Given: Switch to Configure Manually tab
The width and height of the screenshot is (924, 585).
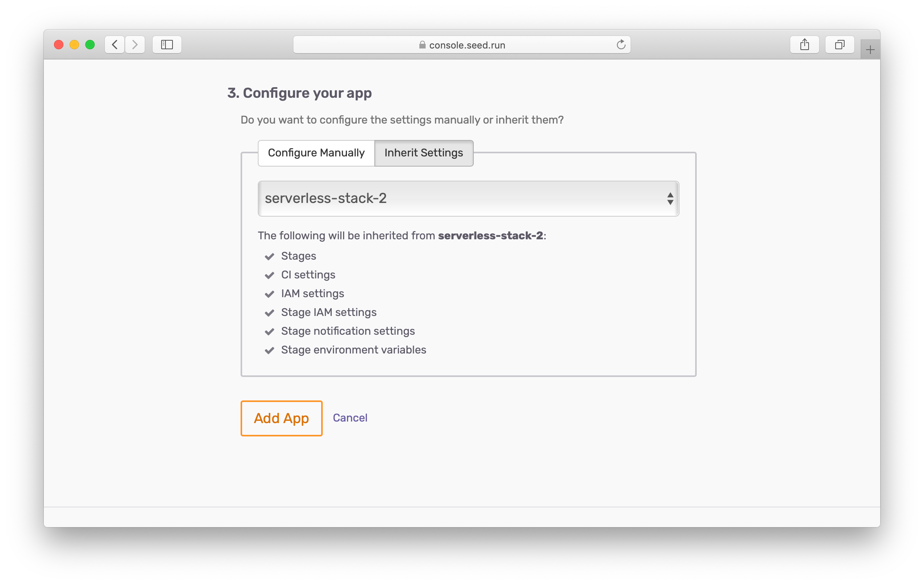Looking at the screenshot, I should point(316,153).
